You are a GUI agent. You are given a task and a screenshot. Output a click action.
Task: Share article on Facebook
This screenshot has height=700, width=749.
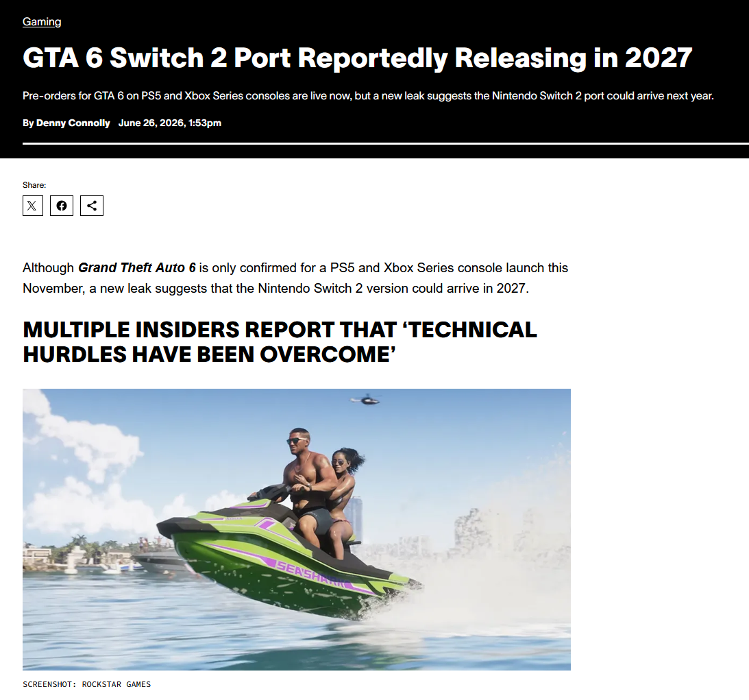coord(62,206)
